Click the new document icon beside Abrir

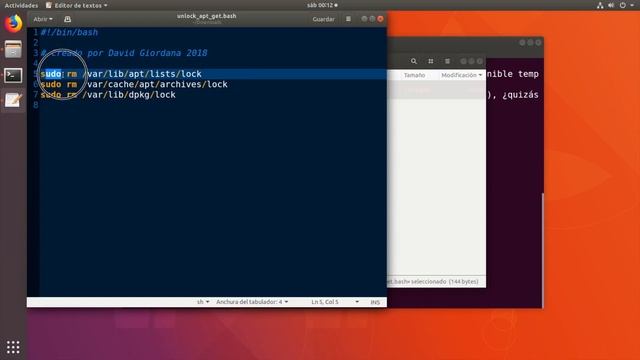[67, 19]
